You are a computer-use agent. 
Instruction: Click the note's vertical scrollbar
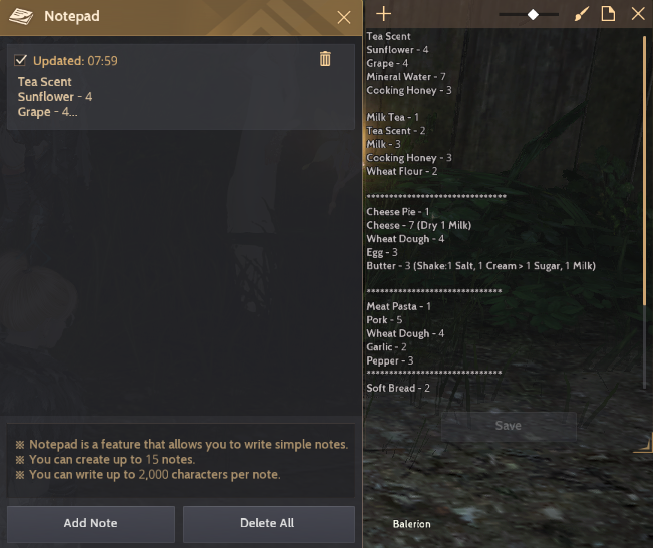[645, 212]
